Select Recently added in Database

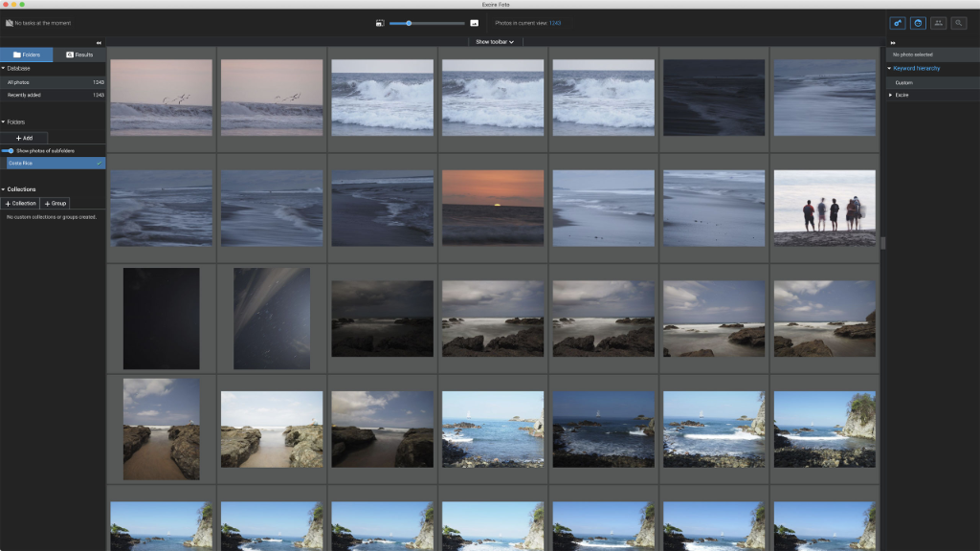(54, 95)
